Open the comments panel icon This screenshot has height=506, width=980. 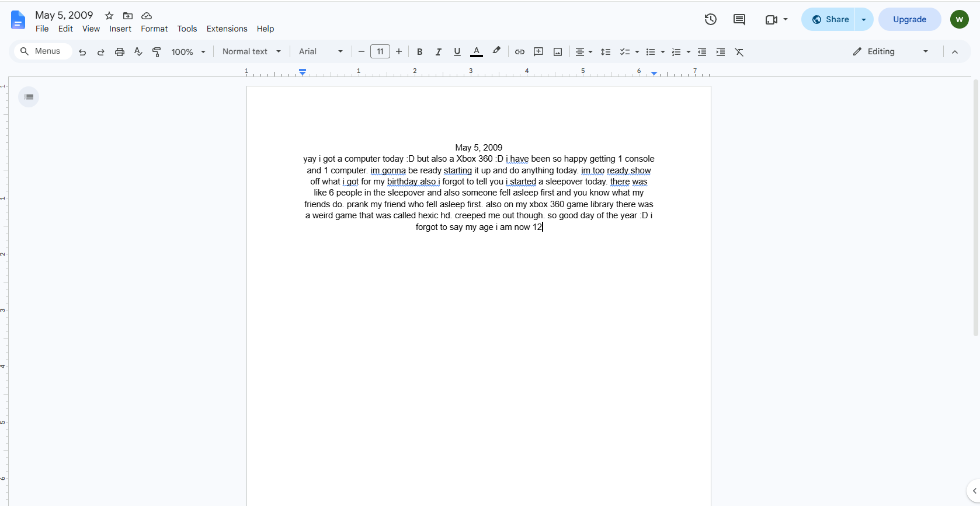739,19
